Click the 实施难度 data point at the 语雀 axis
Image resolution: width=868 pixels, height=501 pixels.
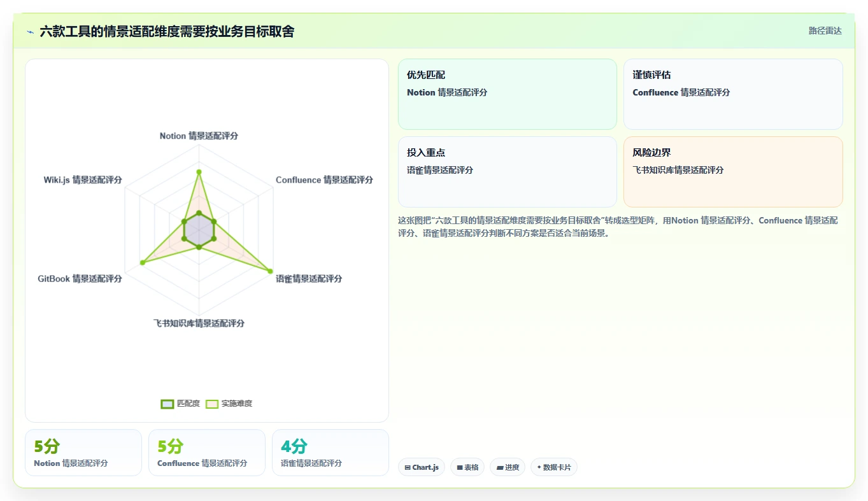(x=270, y=271)
